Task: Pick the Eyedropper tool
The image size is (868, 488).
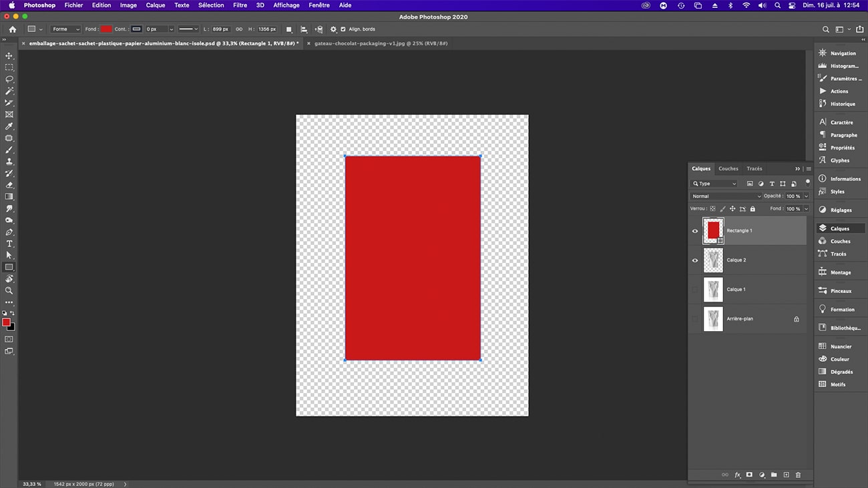Action: (x=9, y=126)
